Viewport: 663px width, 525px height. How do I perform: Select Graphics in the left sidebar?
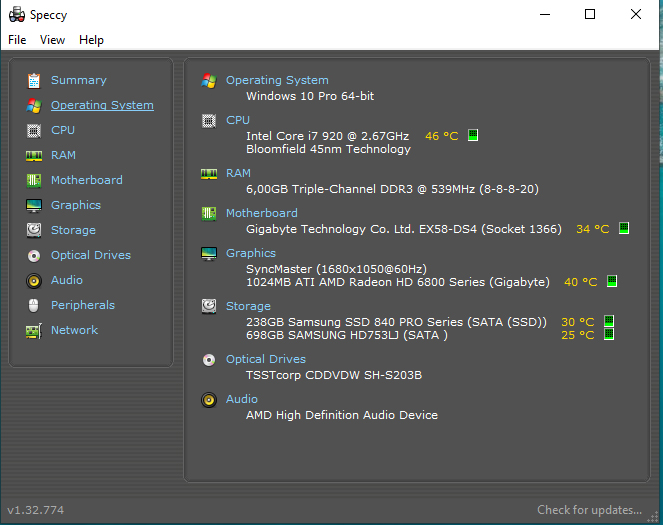[x=76, y=205]
